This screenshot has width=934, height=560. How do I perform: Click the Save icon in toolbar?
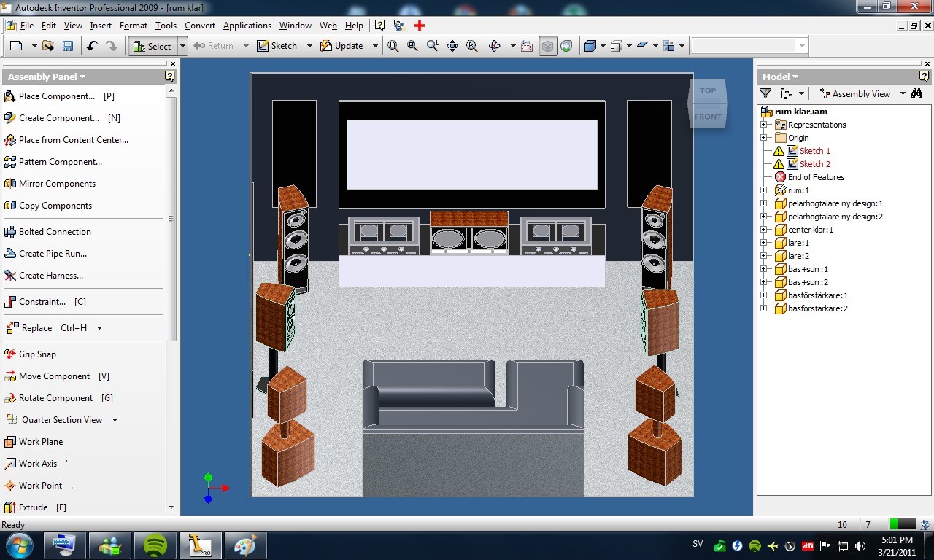point(68,46)
